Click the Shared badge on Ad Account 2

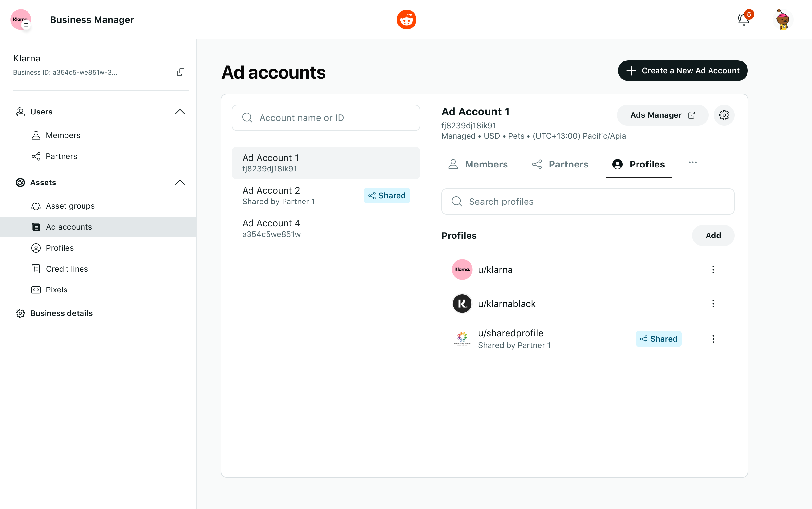pos(387,196)
